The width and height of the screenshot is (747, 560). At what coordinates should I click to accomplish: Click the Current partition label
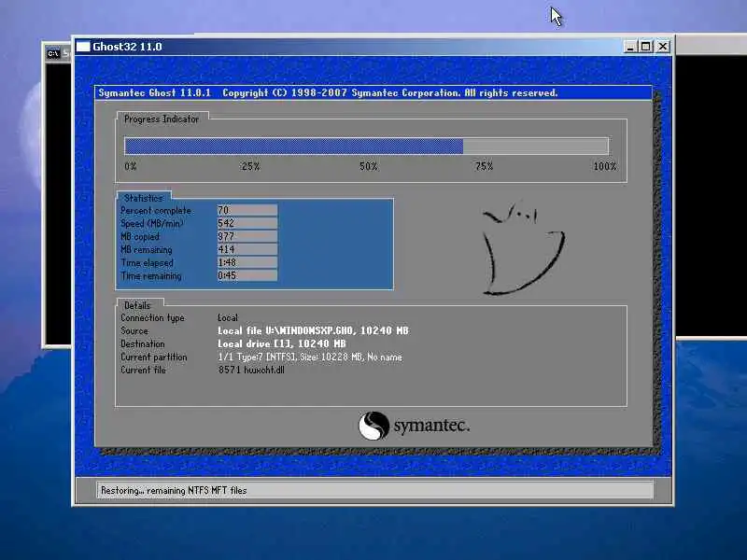coord(154,357)
